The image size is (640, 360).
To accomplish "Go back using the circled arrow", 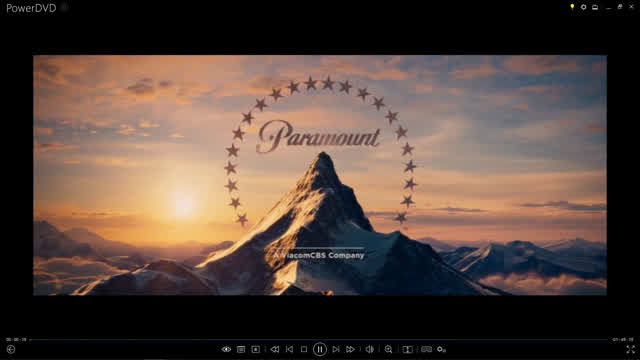I will click(x=11, y=349).
